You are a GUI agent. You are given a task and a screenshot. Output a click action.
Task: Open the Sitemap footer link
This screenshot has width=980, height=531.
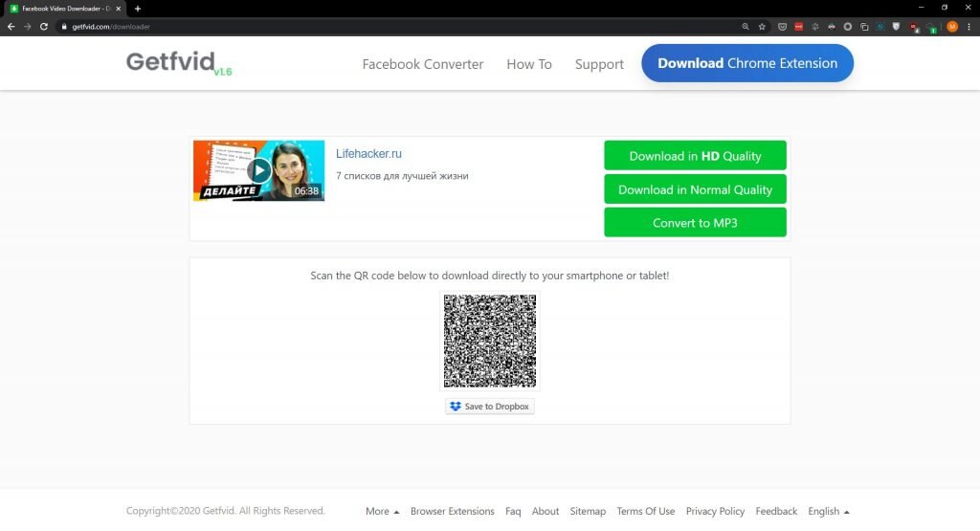588,511
